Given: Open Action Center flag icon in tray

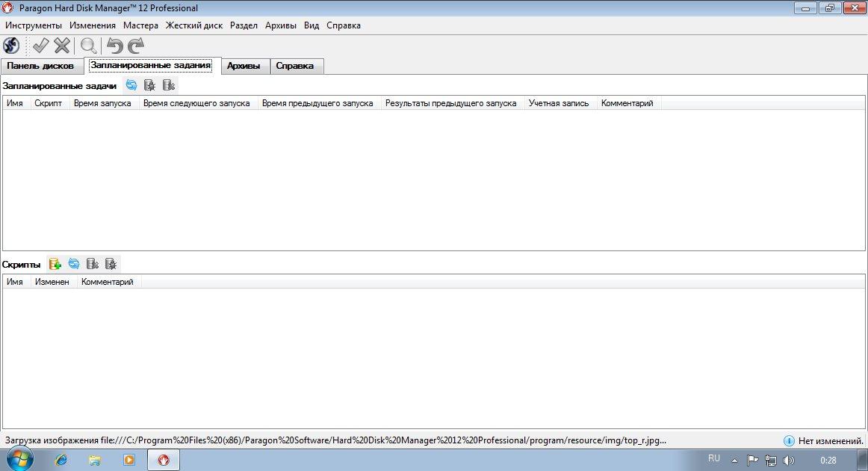Looking at the screenshot, I should click(x=752, y=460).
